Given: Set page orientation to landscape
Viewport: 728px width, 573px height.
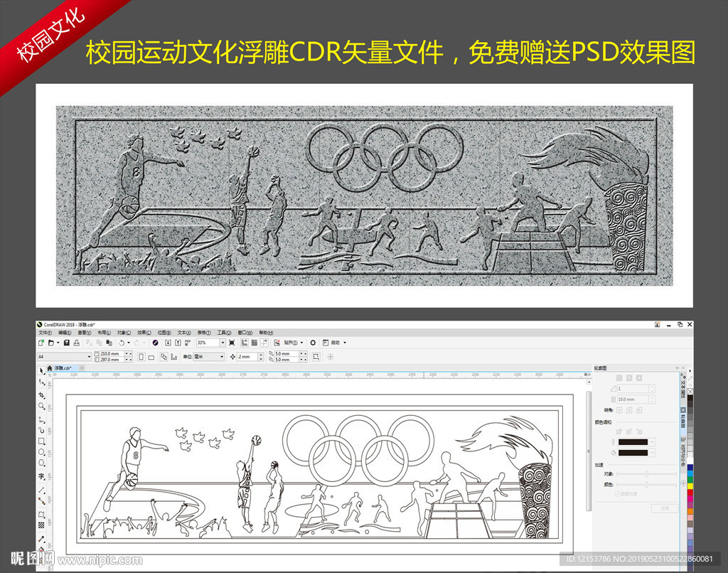Looking at the screenshot, I should tap(151, 357).
